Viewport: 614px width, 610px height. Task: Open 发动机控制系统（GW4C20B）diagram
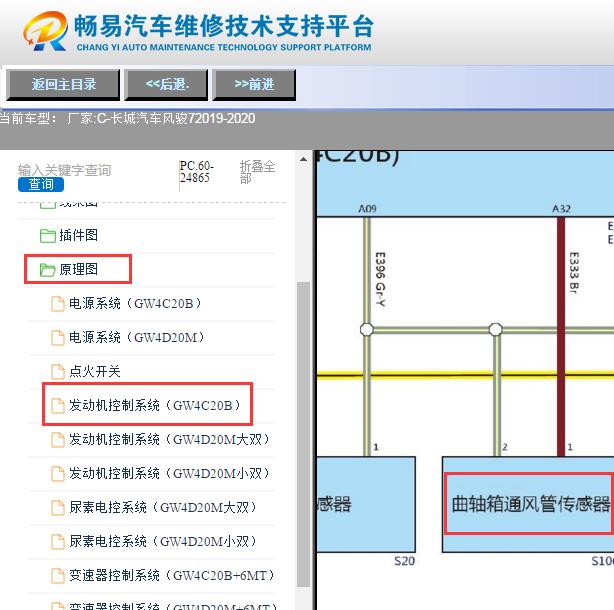click(155, 405)
